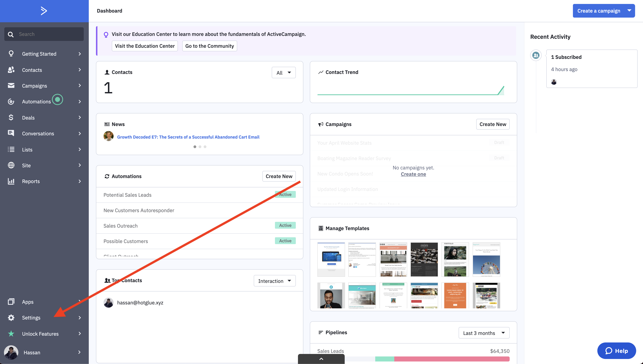Click Visit the Education Center button

point(145,46)
